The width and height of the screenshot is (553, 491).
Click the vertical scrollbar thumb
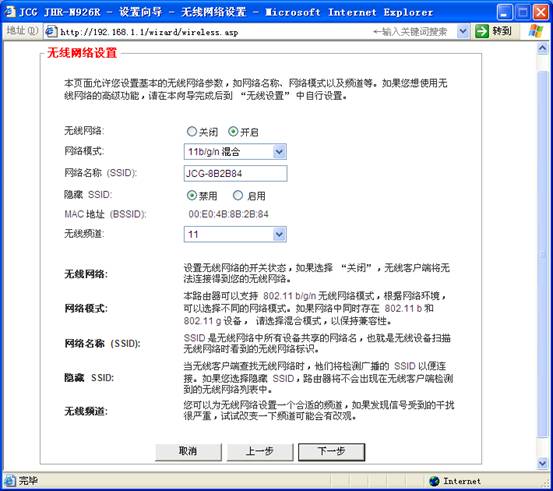pyautogui.click(x=542, y=254)
